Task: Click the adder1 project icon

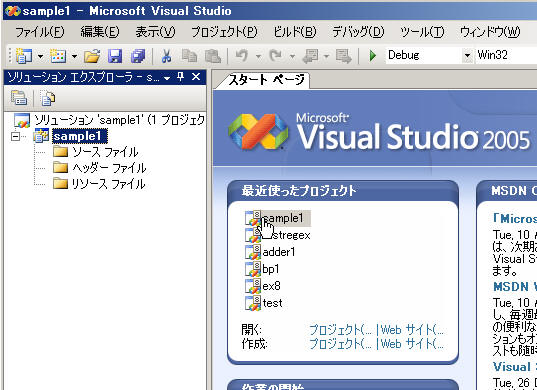Action: click(253, 252)
